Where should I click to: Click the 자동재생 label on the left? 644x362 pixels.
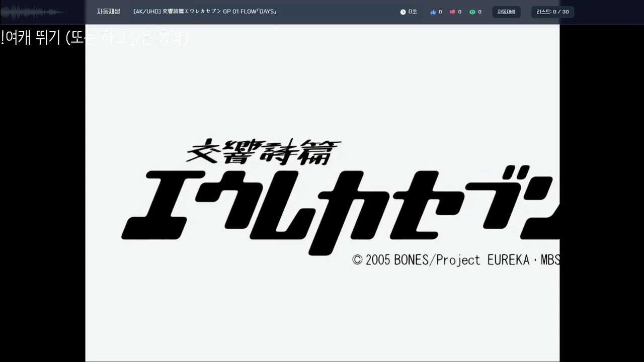tap(109, 12)
